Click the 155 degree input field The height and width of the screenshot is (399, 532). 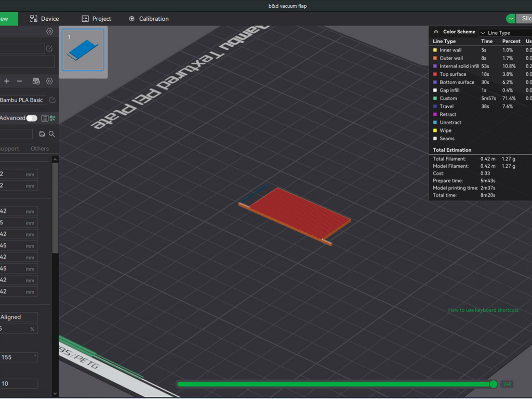coord(18,357)
